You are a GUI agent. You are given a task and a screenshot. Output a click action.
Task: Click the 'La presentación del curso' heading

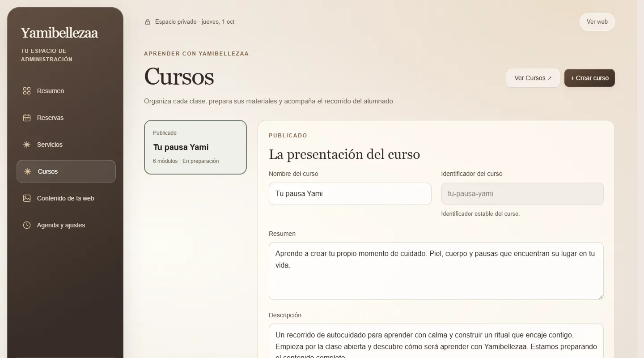[x=344, y=154]
